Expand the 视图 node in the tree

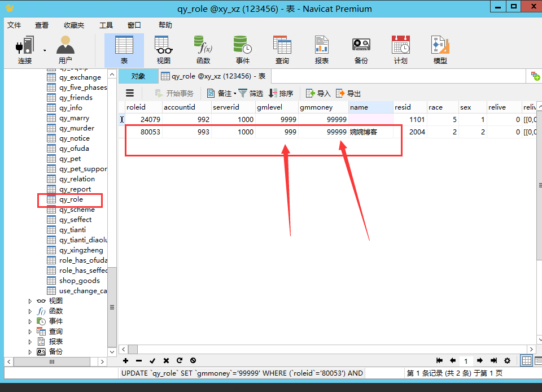tap(30, 301)
